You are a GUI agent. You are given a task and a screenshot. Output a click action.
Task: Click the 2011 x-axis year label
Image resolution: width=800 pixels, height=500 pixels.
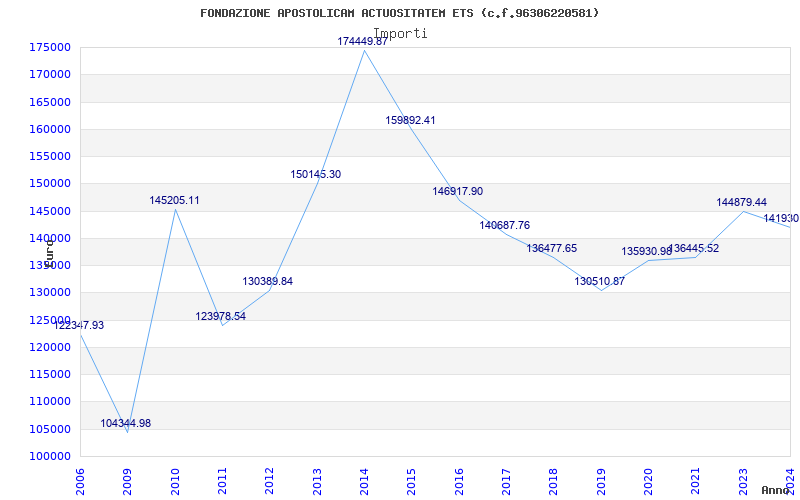[222, 481]
